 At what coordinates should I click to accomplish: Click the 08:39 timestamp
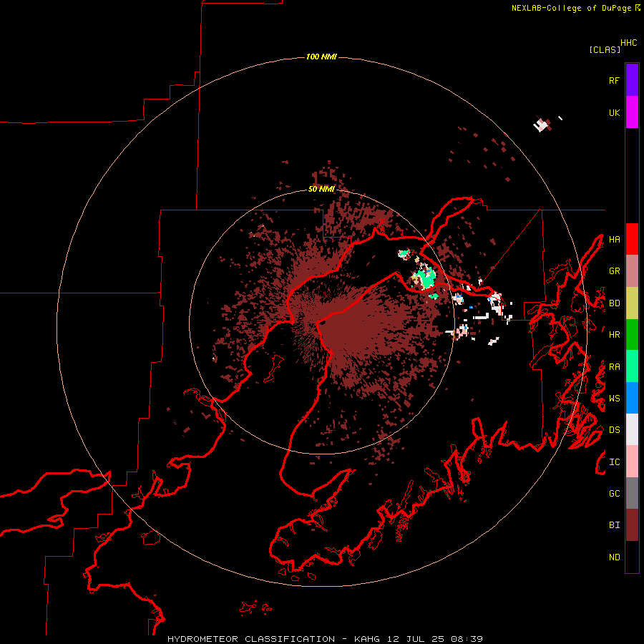pos(467,639)
